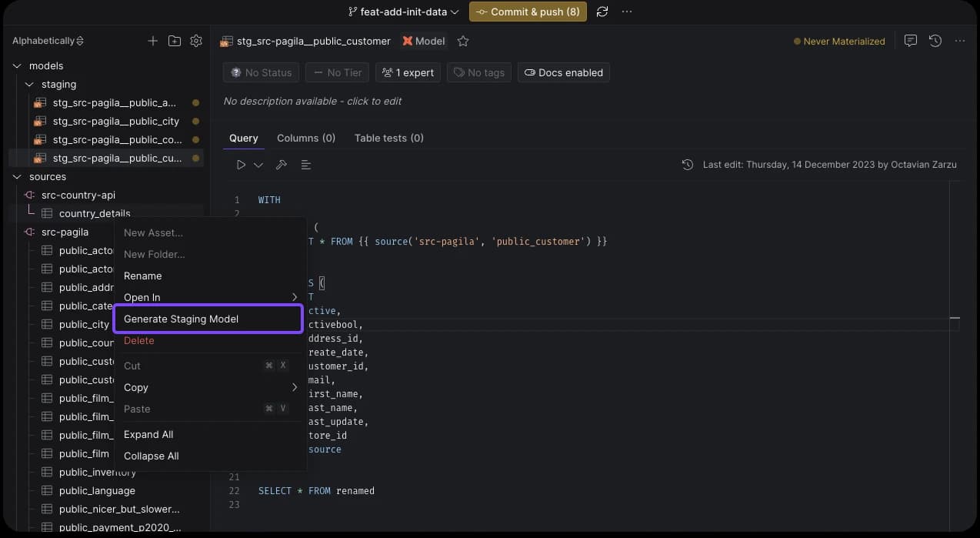This screenshot has height=538, width=980.
Task: Click the 1 expert button
Action: (x=408, y=72)
